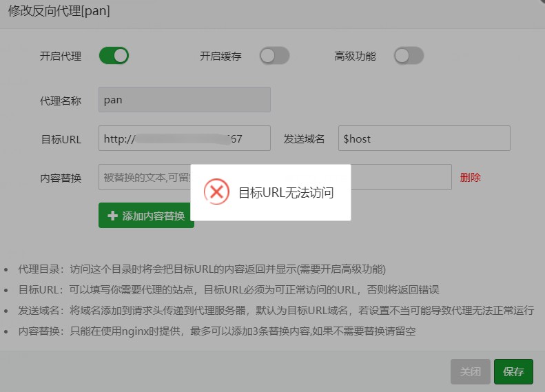Edit the 目标URL input field
The image size is (545, 392).
coord(185,138)
